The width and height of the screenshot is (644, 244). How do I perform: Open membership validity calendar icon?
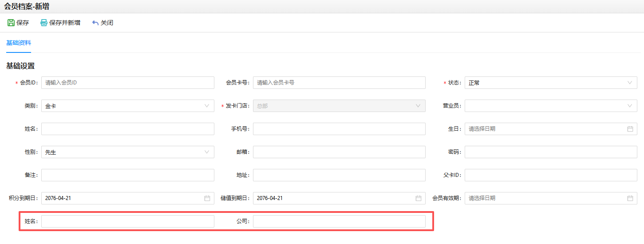(630, 198)
